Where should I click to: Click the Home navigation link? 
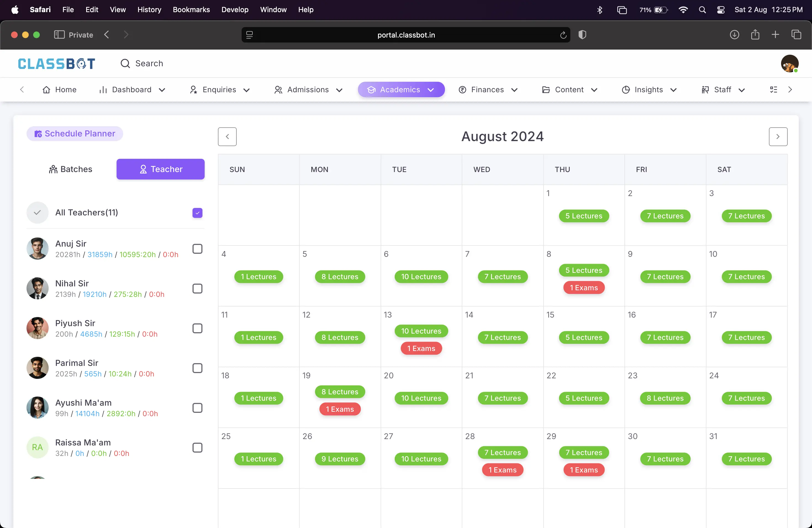point(59,90)
